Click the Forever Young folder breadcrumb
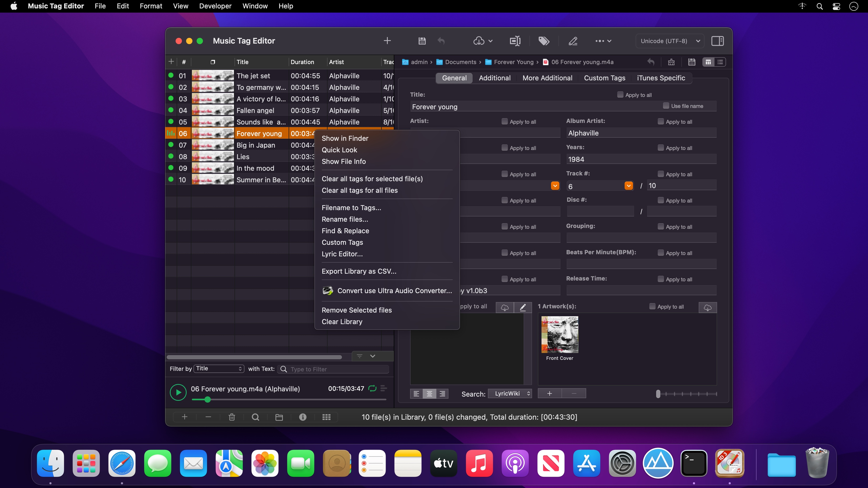Image resolution: width=868 pixels, height=488 pixels. [509, 62]
